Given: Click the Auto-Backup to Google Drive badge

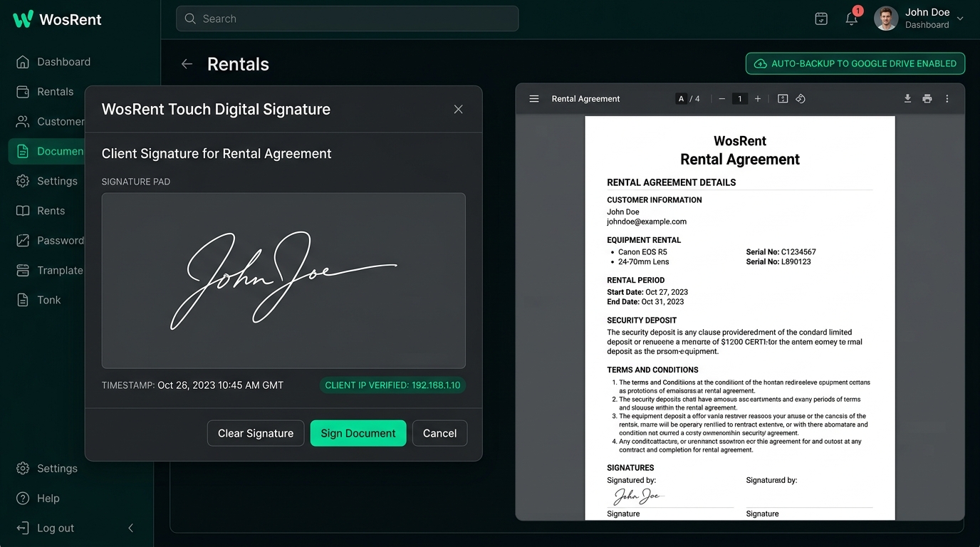Looking at the screenshot, I should click(x=855, y=63).
